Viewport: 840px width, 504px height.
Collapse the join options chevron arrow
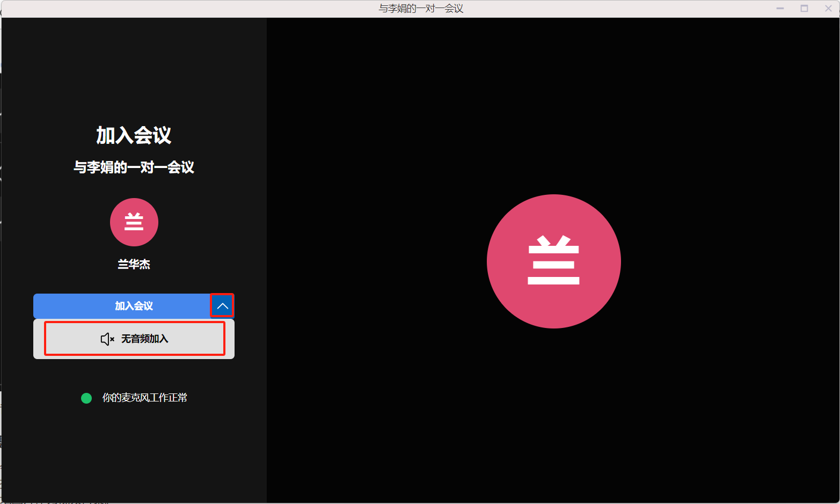pos(222,306)
